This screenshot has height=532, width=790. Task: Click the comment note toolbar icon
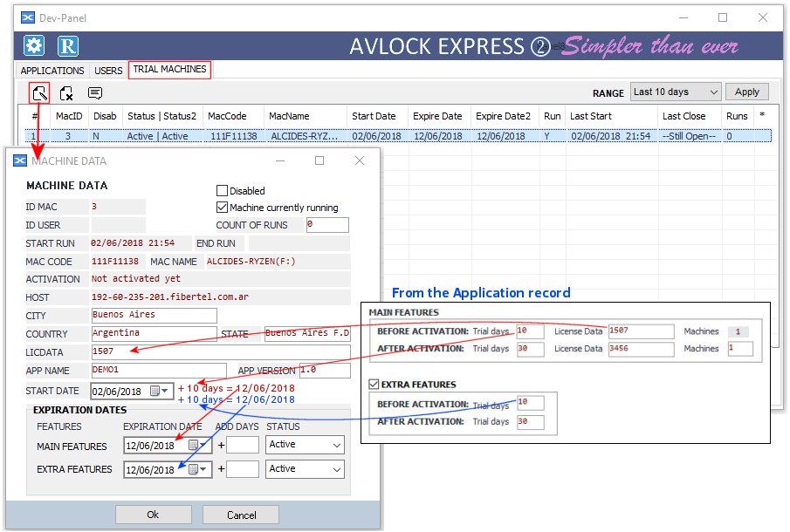(x=95, y=92)
